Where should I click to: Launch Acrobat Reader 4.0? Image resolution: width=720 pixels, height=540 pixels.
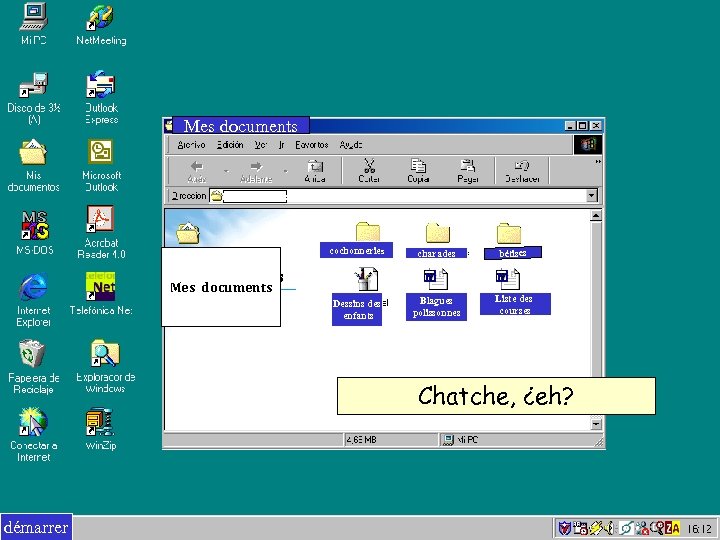point(101,232)
